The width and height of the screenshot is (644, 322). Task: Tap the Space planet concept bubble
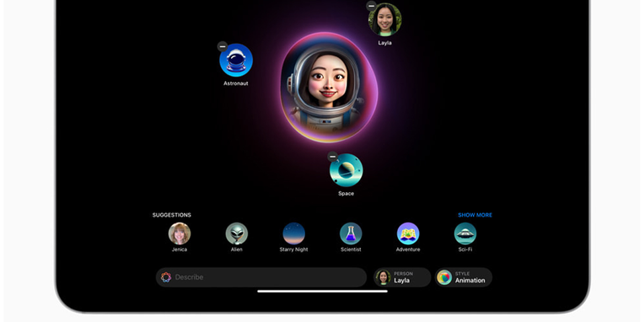tap(346, 170)
